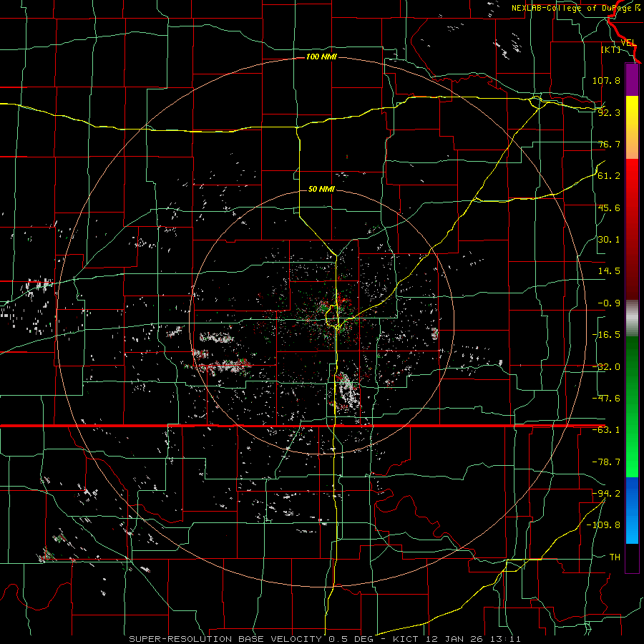The image size is (644, 644).
Task: Click the KICT radar site identifier
Action: pos(406,639)
